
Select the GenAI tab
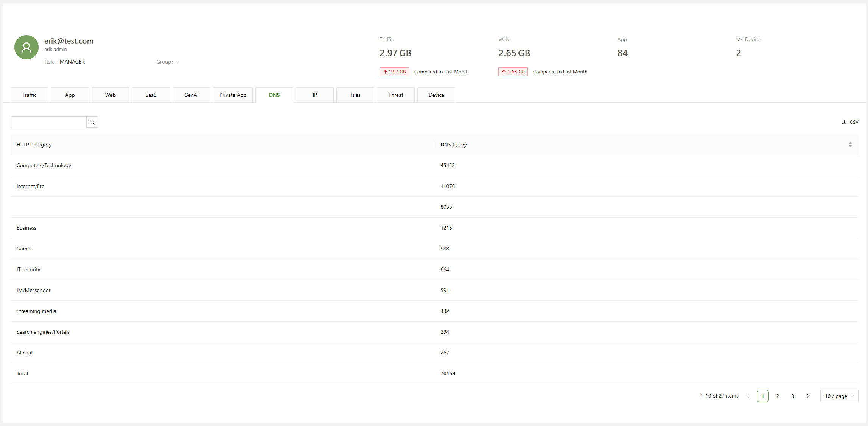pos(191,95)
